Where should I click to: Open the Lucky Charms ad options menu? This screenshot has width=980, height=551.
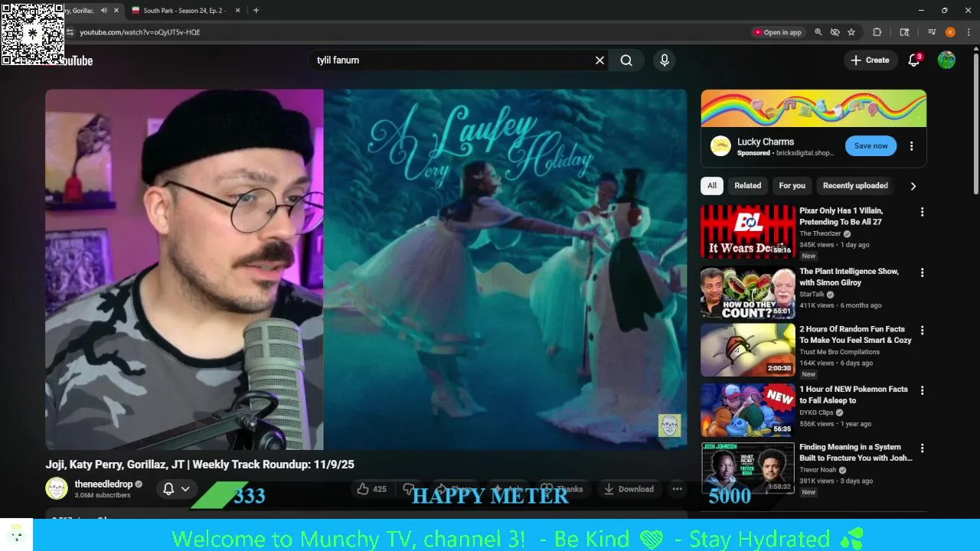click(x=911, y=146)
